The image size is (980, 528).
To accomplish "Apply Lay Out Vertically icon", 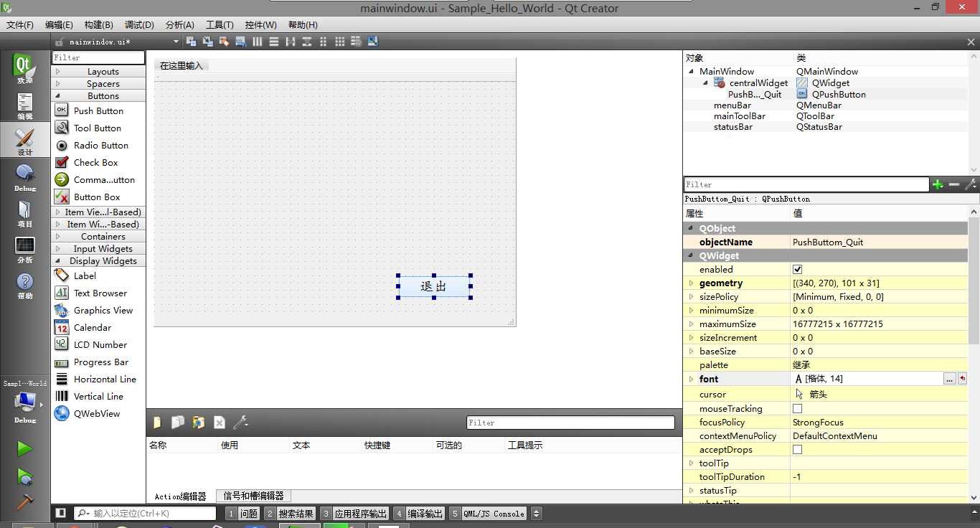I will tap(273, 42).
